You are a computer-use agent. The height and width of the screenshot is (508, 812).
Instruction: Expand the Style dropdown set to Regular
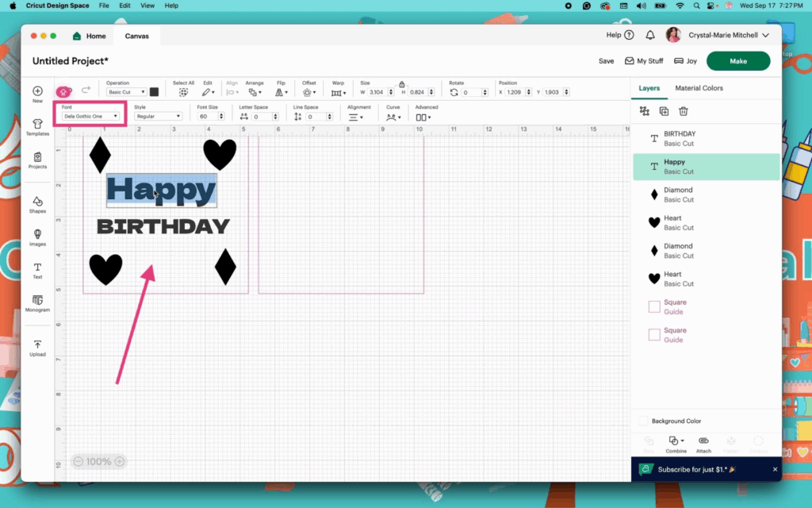click(157, 117)
